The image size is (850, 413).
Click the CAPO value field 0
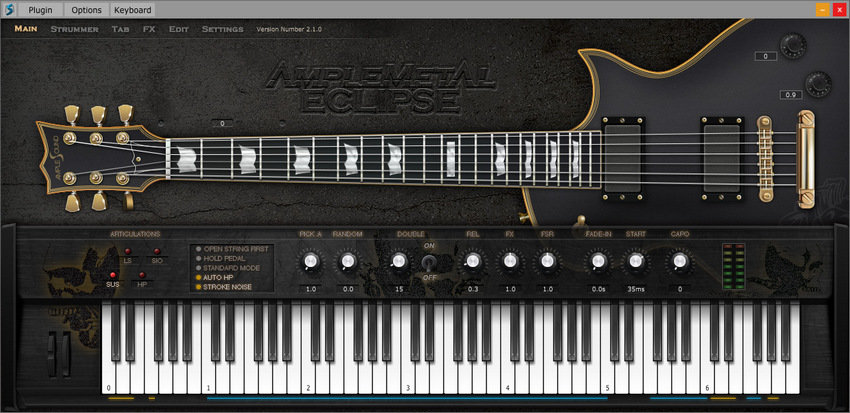point(679,289)
